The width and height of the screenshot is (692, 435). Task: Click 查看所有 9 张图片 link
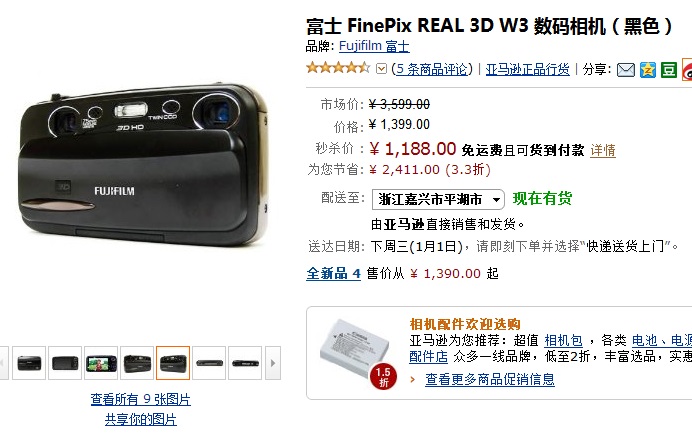click(140, 399)
